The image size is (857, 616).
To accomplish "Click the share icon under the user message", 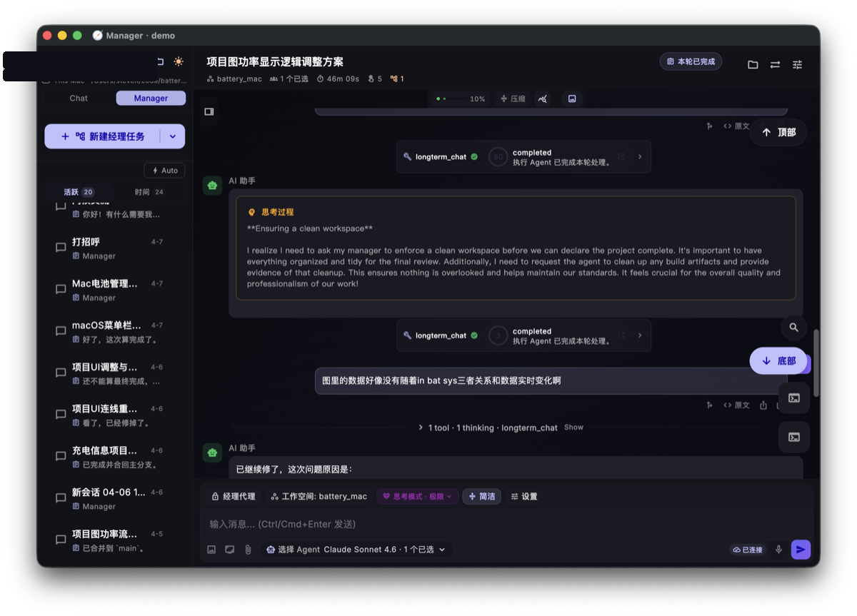I will coord(763,405).
